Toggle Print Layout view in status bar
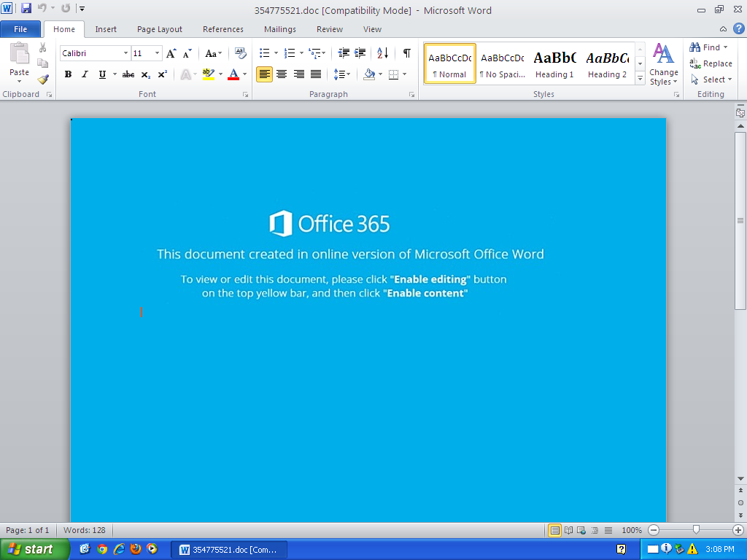Screen dimensions: 747x560 pos(554,530)
